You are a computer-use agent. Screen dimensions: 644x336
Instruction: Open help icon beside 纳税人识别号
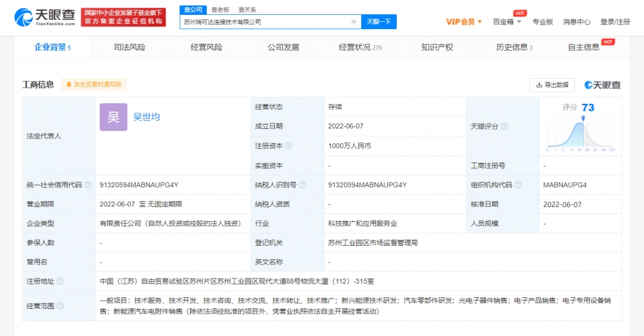pyautogui.click(x=302, y=185)
